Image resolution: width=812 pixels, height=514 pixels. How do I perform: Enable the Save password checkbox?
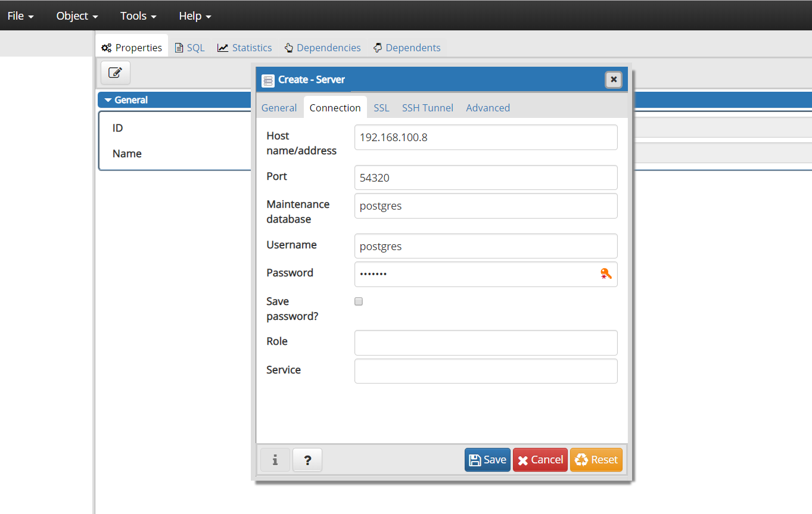(x=358, y=301)
